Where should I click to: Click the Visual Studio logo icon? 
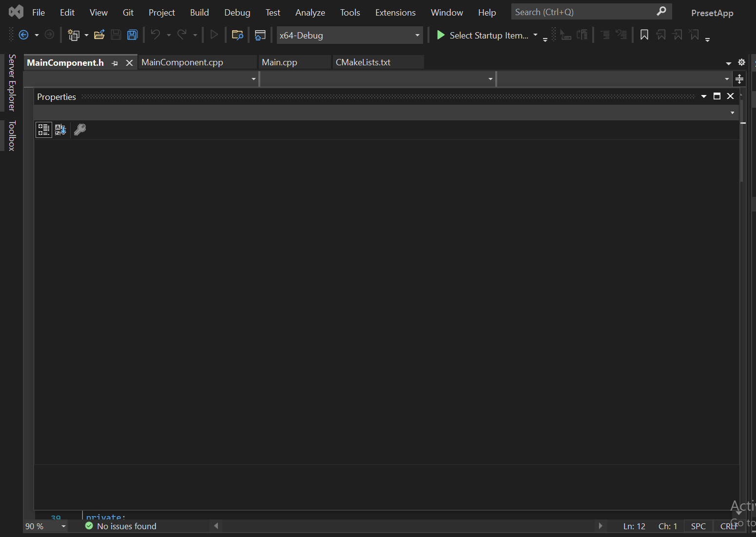click(x=16, y=12)
